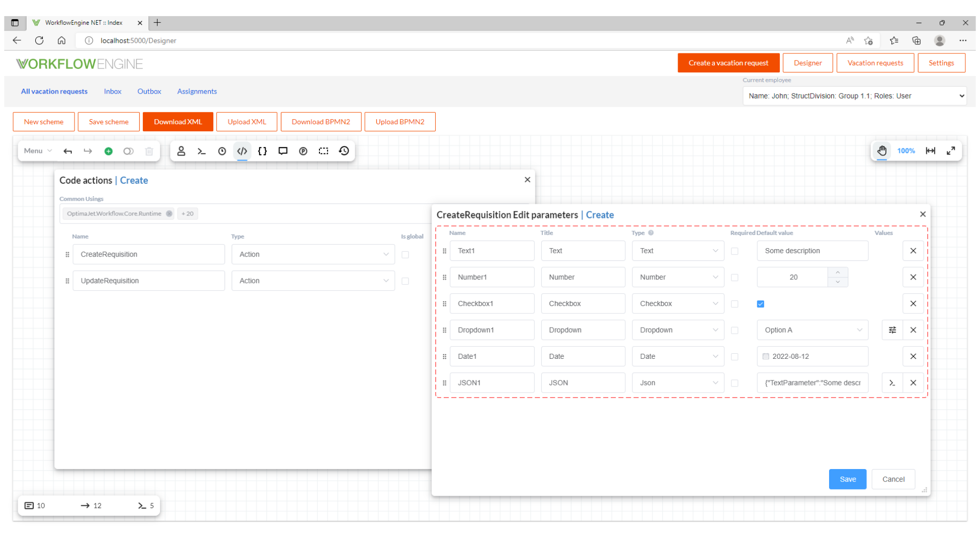The image size is (980, 542).
Task: Toggle Is global for CreateRequisition
Action: [405, 255]
